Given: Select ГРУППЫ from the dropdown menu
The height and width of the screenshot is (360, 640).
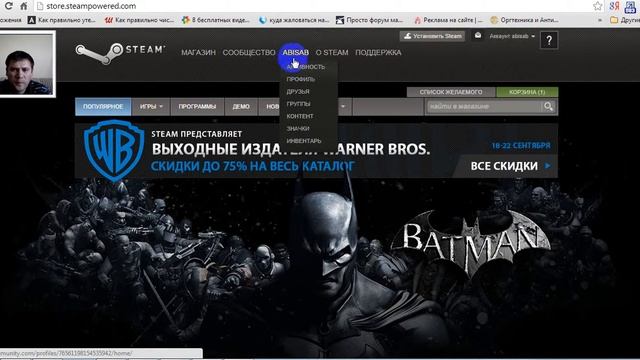Looking at the screenshot, I should click(298, 104).
